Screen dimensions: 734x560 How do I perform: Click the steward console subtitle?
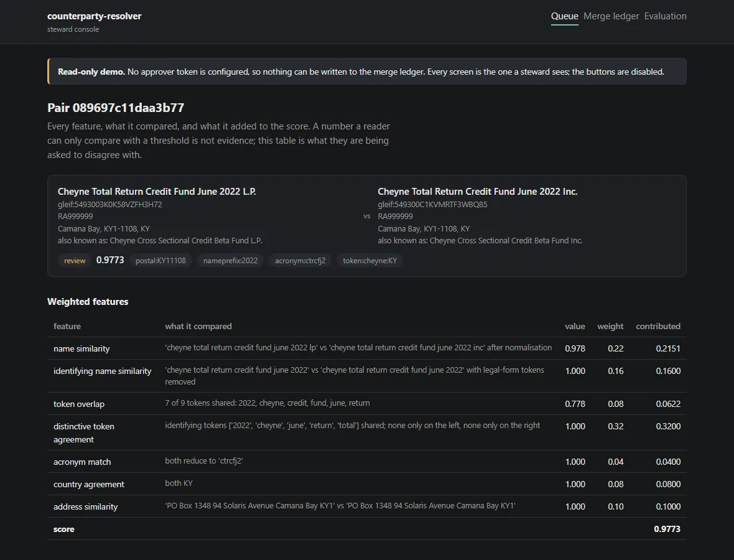[73, 29]
